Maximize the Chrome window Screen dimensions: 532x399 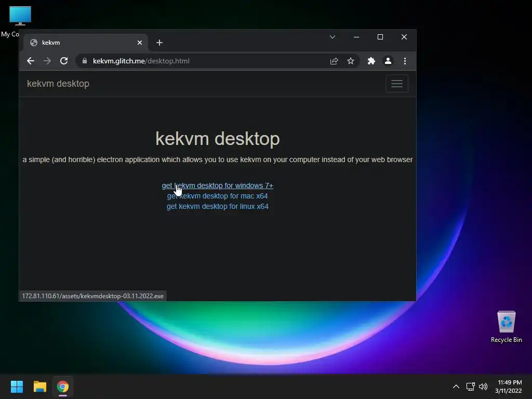(380, 37)
